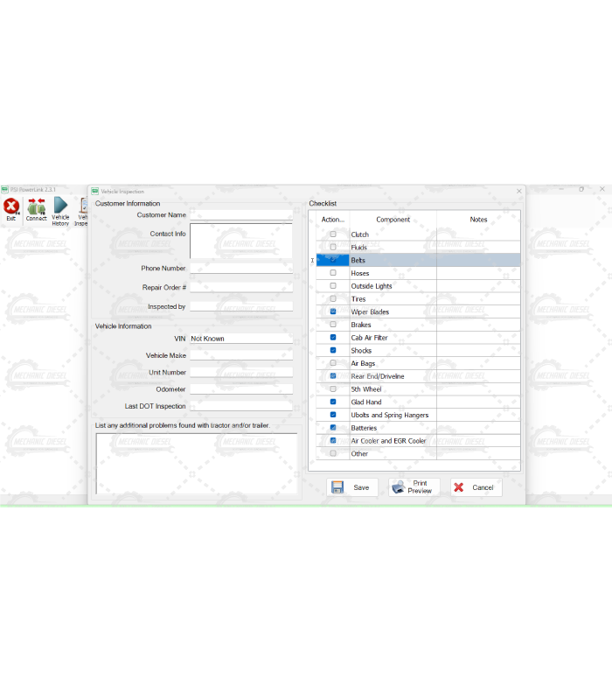Click the red Exit icon
Viewport: 612px width, 700px height.
coord(11,206)
